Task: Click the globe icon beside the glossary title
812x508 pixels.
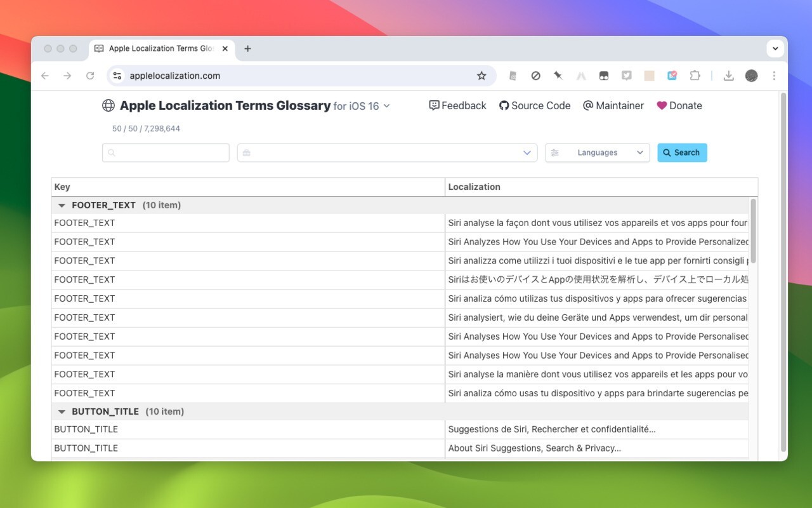Action: click(108, 105)
